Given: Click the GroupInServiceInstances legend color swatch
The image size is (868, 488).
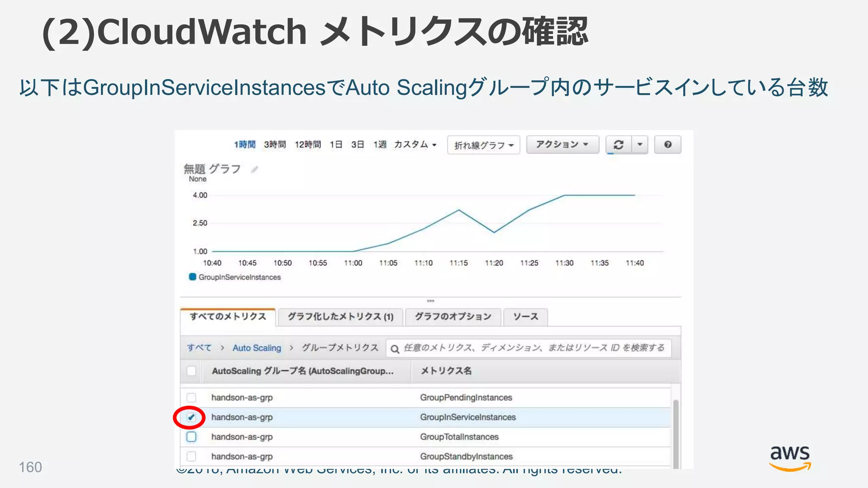Looking at the screenshot, I should point(192,277).
